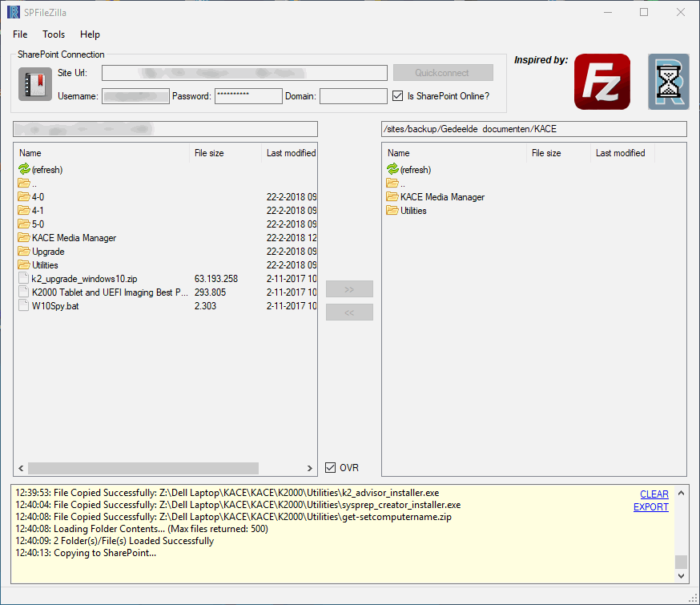
Task: Toggle the Is SharePoint Online checkbox
Action: pos(397,95)
